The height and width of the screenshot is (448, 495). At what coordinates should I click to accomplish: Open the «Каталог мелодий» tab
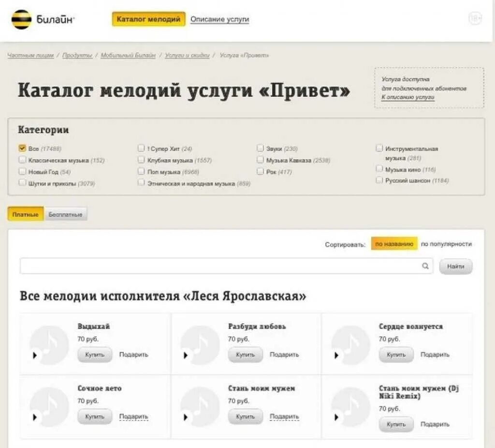[x=149, y=19]
